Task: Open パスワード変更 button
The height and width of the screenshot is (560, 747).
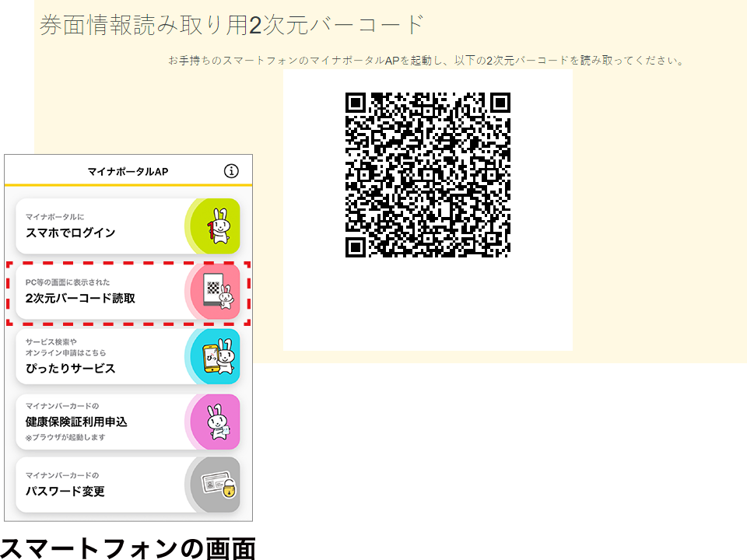Action: 128,485
